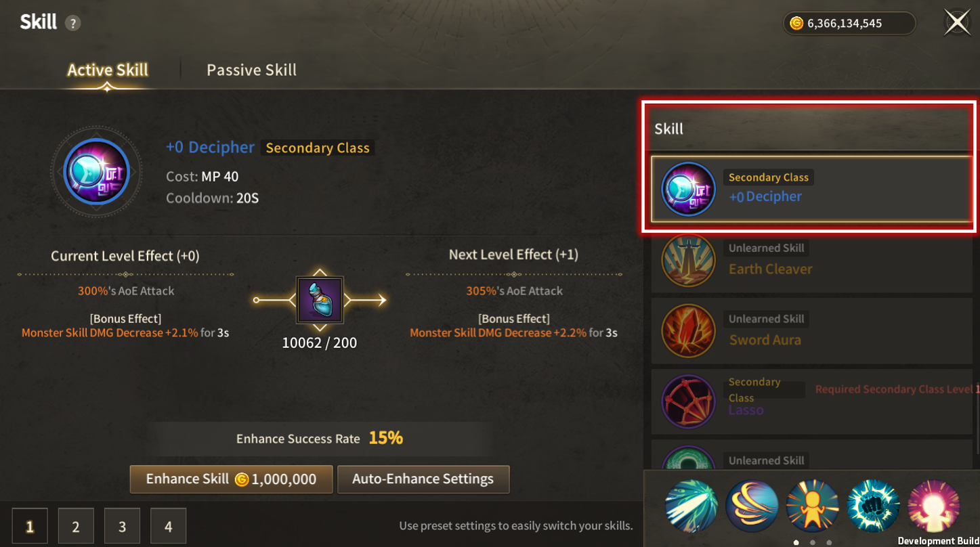
Task: Click the Lasso skill icon
Action: point(688,401)
